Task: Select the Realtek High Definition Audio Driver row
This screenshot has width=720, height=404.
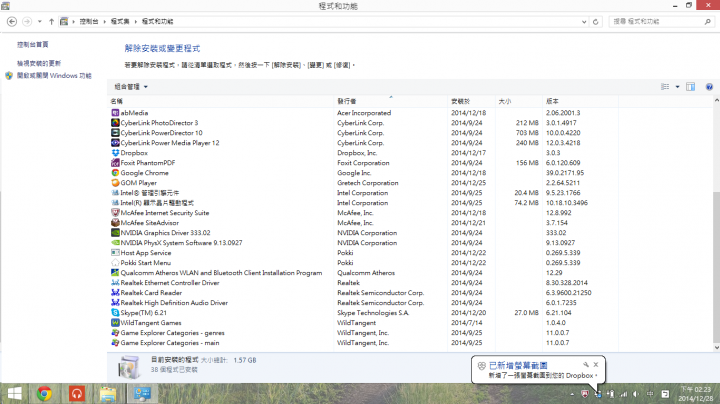Action: pos(363,303)
